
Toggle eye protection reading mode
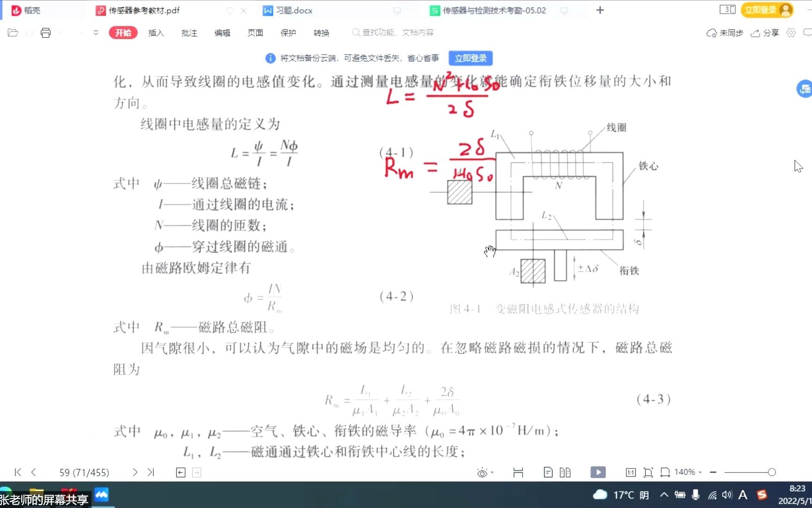482,472
